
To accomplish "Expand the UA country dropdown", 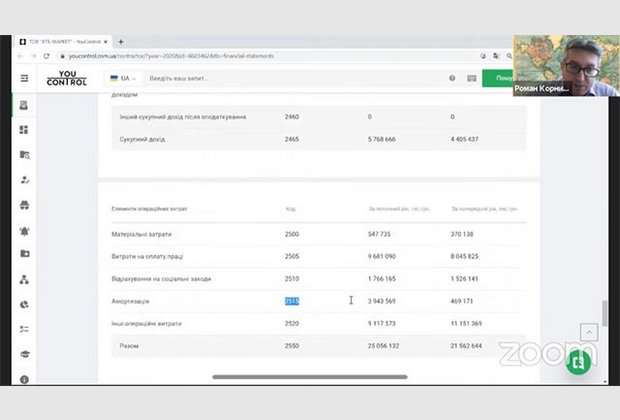I will (124, 78).
